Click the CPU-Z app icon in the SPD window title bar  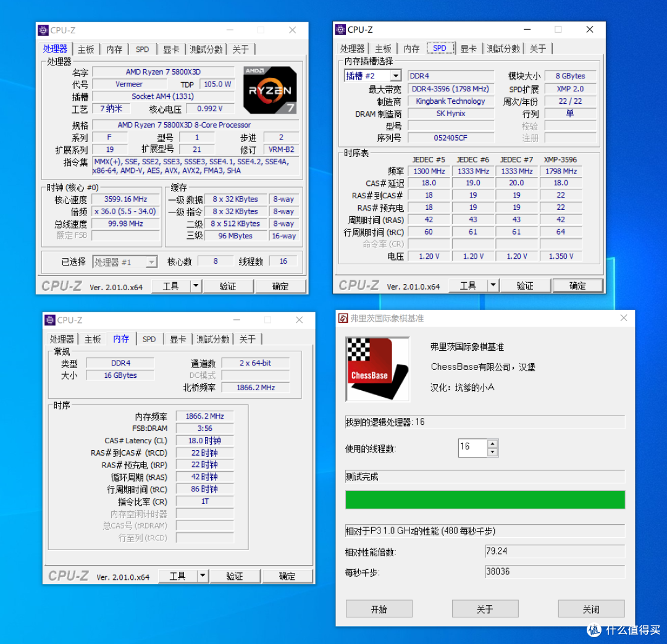[340, 30]
